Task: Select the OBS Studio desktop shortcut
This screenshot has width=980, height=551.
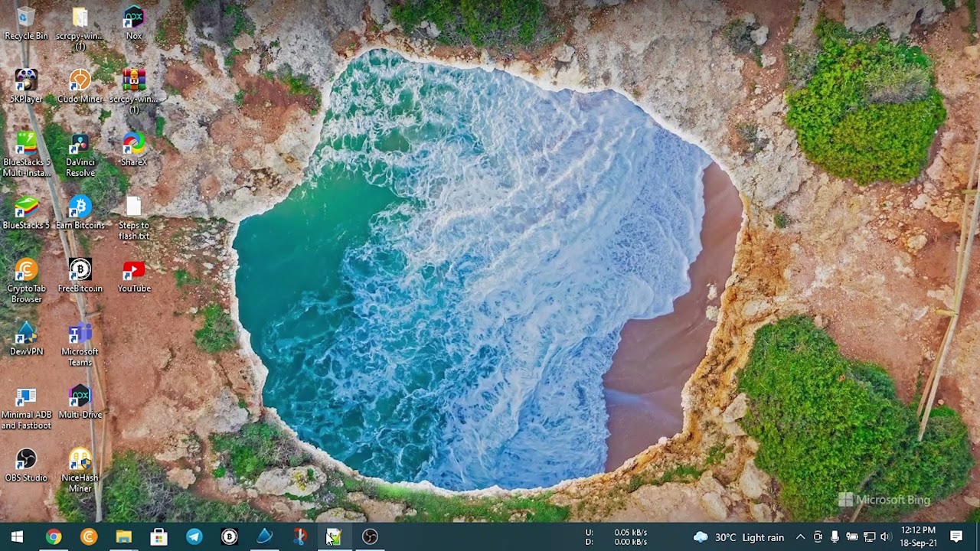Action: (x=26, y=460)
